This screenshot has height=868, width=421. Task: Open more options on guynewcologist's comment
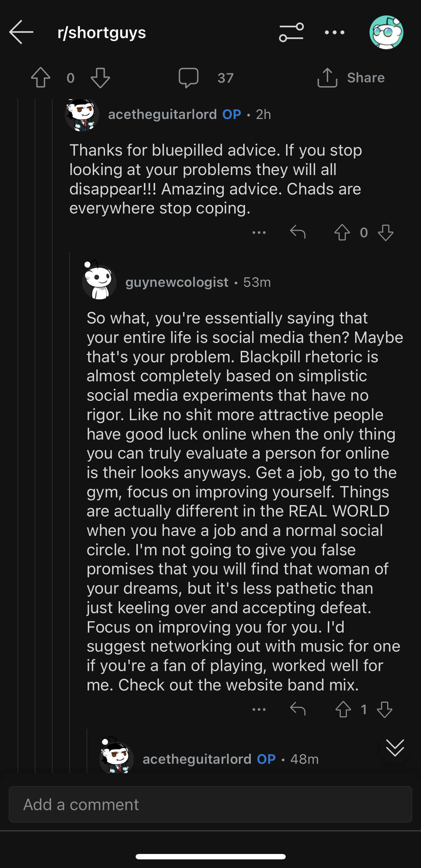(259, 709)
